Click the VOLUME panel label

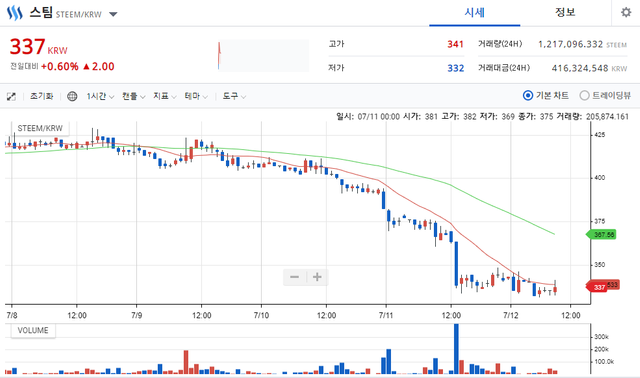pos(33,330)
